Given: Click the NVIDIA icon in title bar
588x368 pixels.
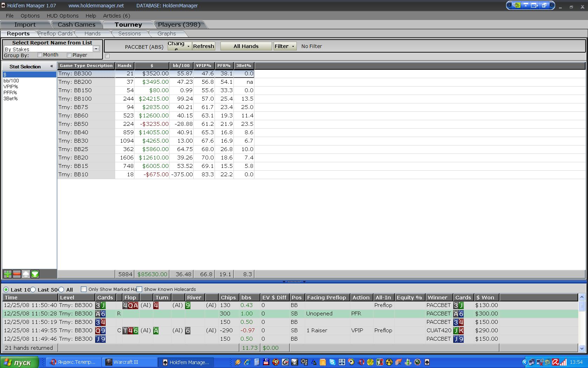Looking at the screenshot, I should point(516,5).
